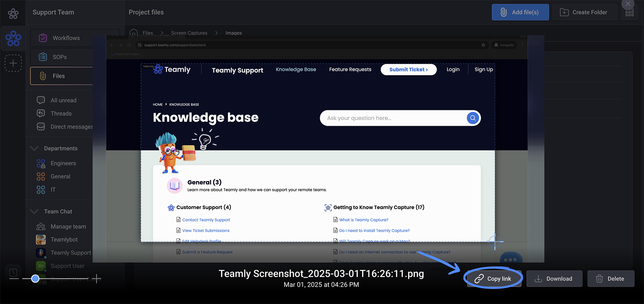Click the paperclip icon on Add file(s)
644x304 pixels.
pos(504,12)
